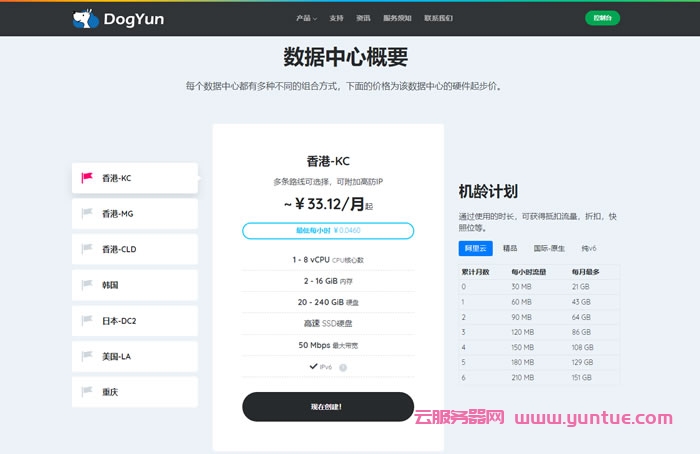
Task: Select the 国际-原生 tab
Action: (x=547, y=247)
